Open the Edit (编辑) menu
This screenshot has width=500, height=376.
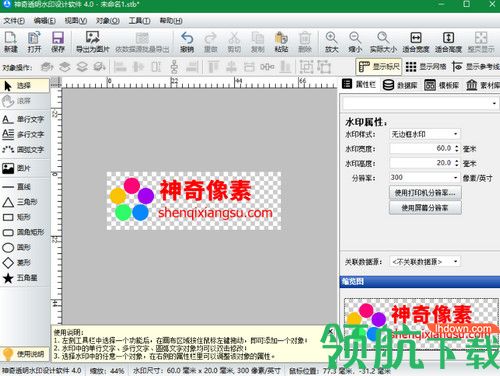click(x=45, y=21)
